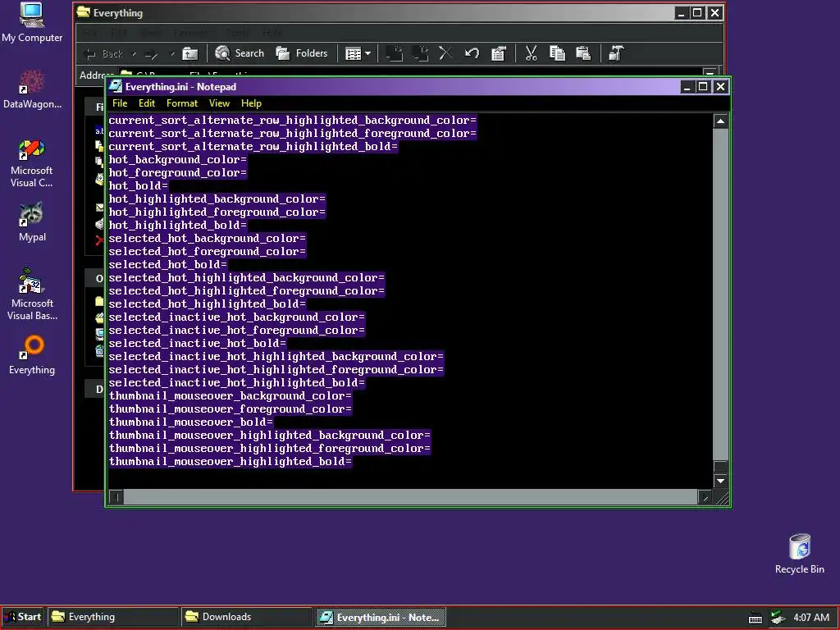Open Notepad Format menu
Image resolution: width=840 pixels, height=630 pixels.
pos(182,103)
